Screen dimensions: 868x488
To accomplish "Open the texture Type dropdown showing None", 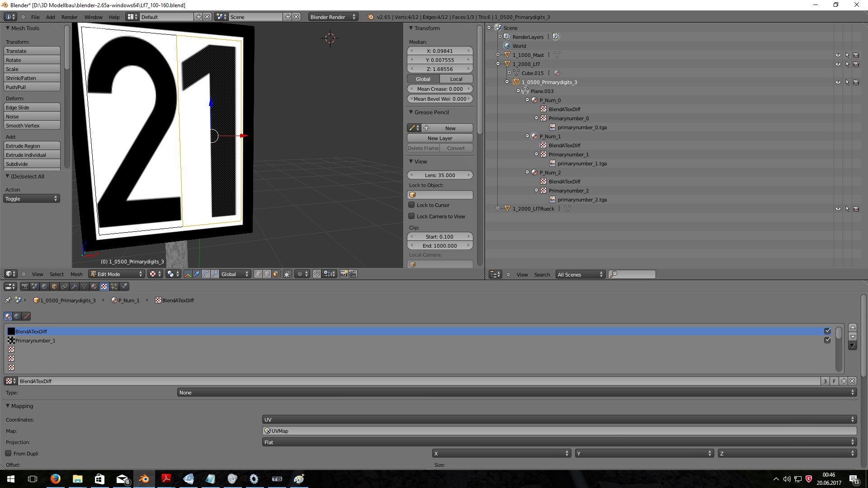I will point(517,393).
